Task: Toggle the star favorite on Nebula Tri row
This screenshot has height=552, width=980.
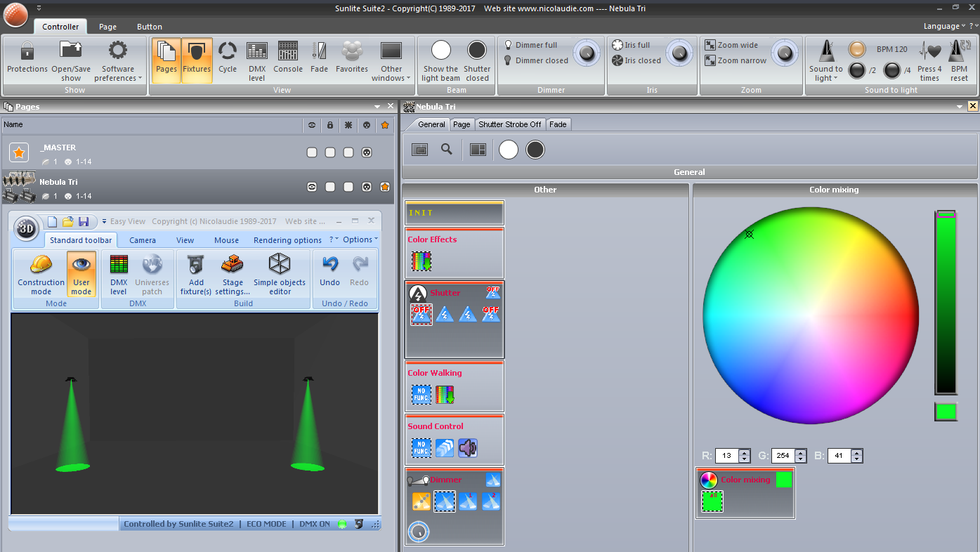Action: point(385,187)
